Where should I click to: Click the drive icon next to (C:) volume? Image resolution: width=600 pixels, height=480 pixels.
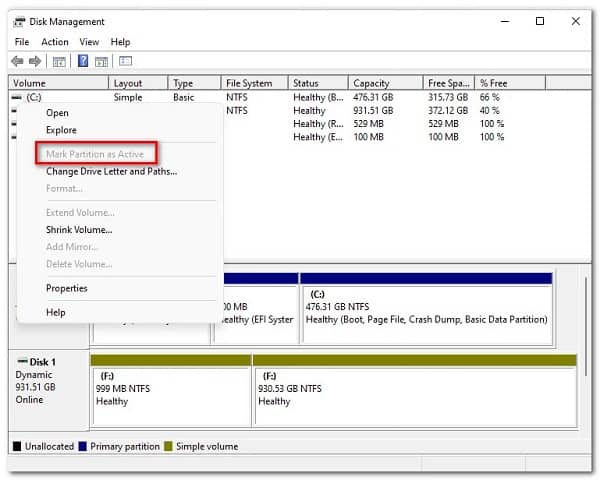click(16, 98)
